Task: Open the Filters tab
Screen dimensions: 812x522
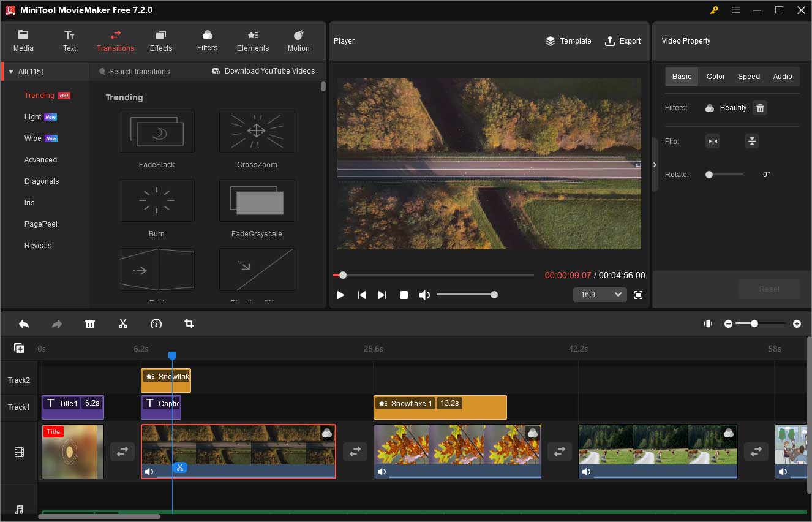Action: point(207,40)
